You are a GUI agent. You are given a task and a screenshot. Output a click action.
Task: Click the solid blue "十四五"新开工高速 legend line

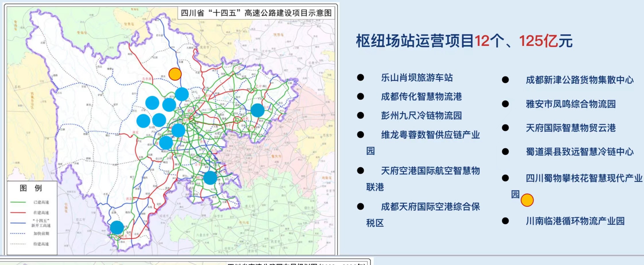pyautogui.click(x=18, y=223)
